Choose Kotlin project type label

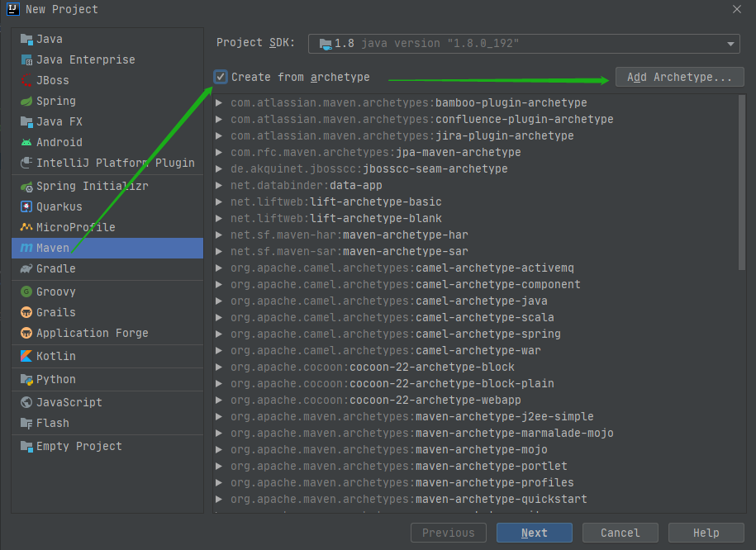(56, 356)
